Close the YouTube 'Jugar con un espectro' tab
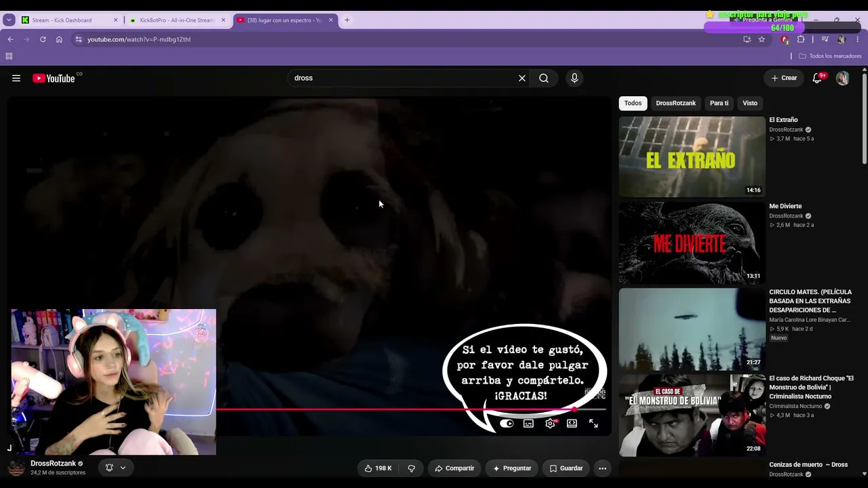Image resolution: width=868 pixels, height=488 pixels. [331, 20]
